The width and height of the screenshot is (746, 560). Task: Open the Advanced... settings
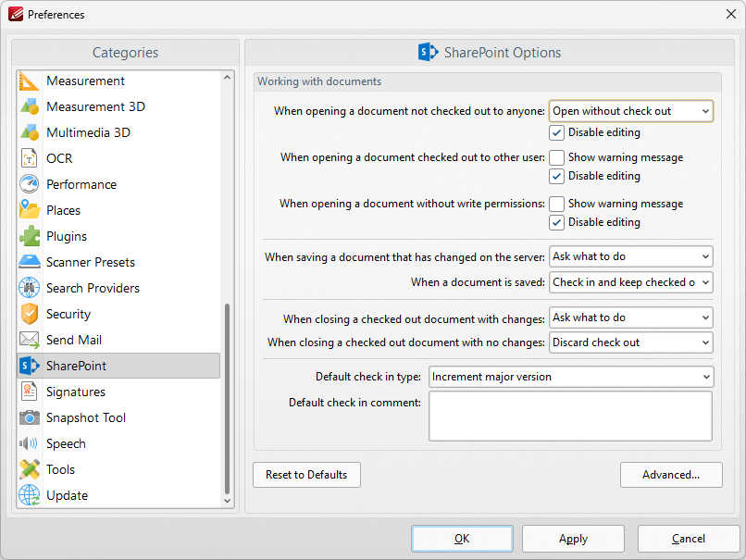tap(671, 475)
